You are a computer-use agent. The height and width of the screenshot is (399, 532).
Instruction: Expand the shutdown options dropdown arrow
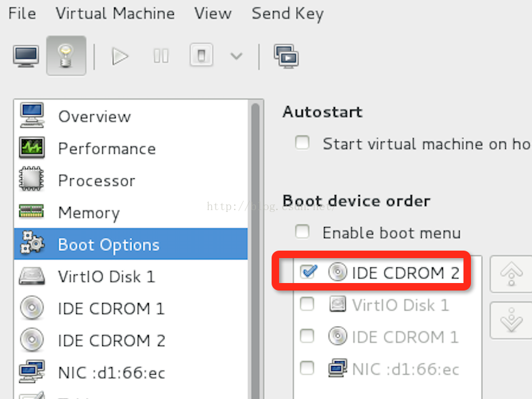[236, 56]
